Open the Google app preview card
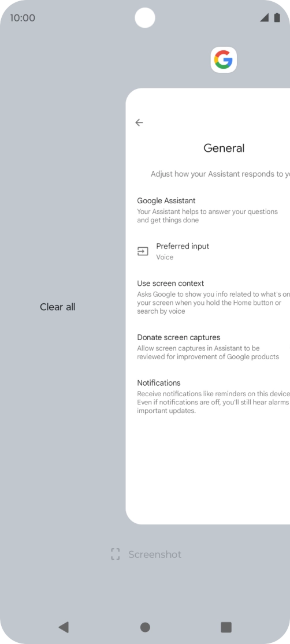Viewport: 290px width, 644px height. [208, 306]
